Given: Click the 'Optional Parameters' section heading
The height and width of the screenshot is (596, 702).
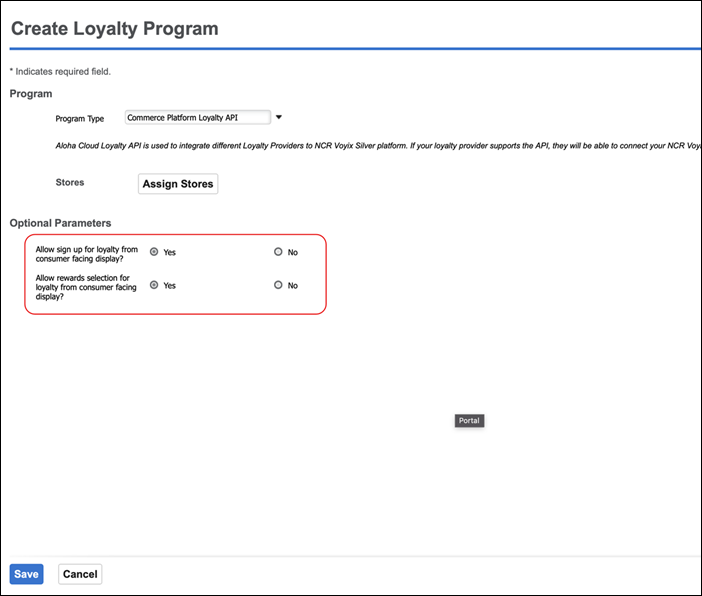Looking at the screenshot, I should click(x=60, y=223).
